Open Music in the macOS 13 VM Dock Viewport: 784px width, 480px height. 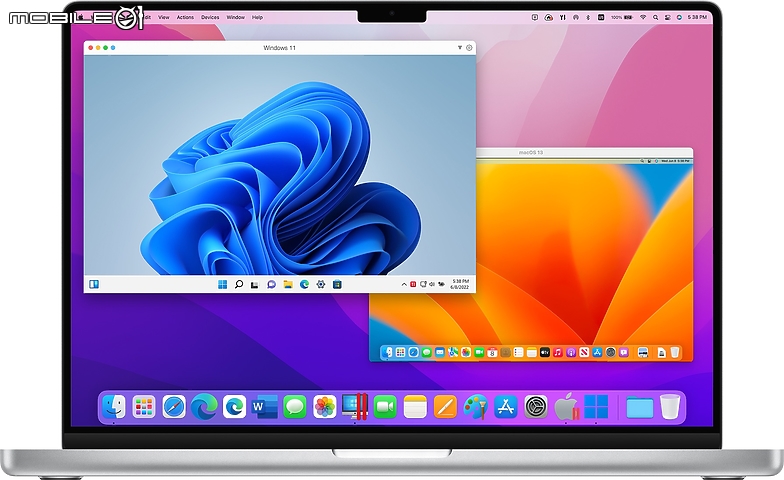[558, 352]
